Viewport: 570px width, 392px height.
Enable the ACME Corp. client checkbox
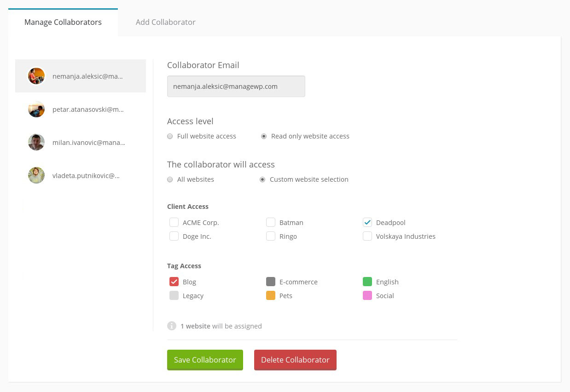(174, 222)
